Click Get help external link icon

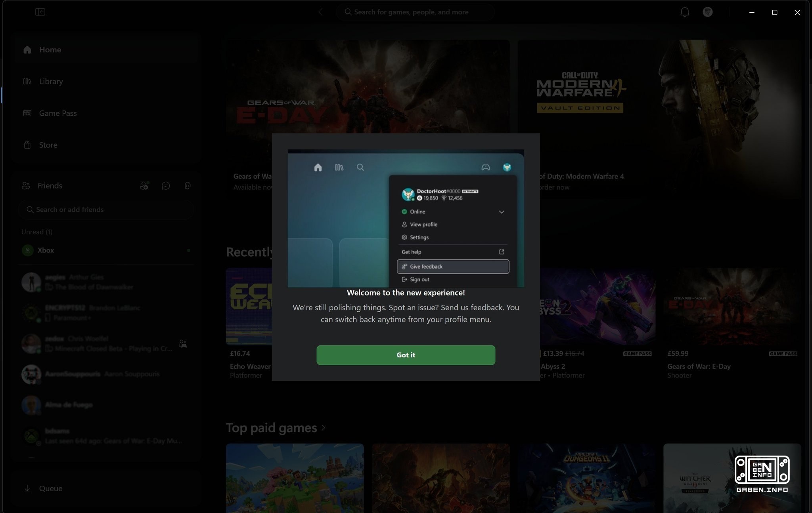(502, 252)
